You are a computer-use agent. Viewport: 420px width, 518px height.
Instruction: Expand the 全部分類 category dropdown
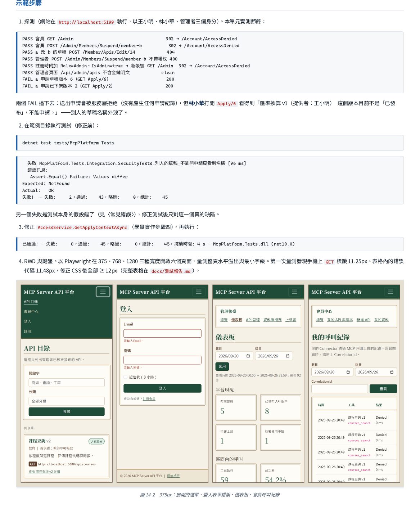67,401
